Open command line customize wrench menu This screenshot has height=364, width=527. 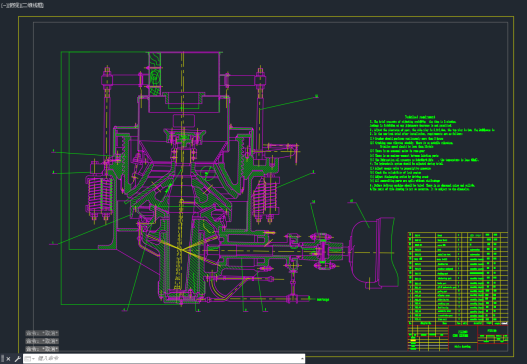[x=17, y=359]
